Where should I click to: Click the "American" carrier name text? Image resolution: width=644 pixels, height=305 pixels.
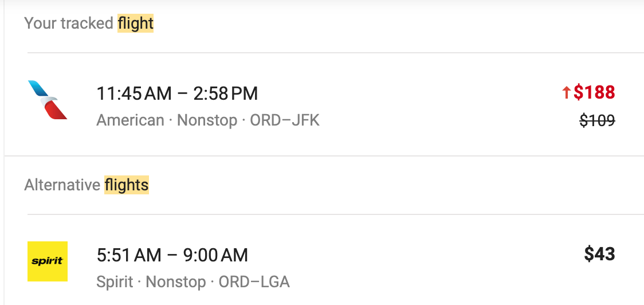(130, 120)
